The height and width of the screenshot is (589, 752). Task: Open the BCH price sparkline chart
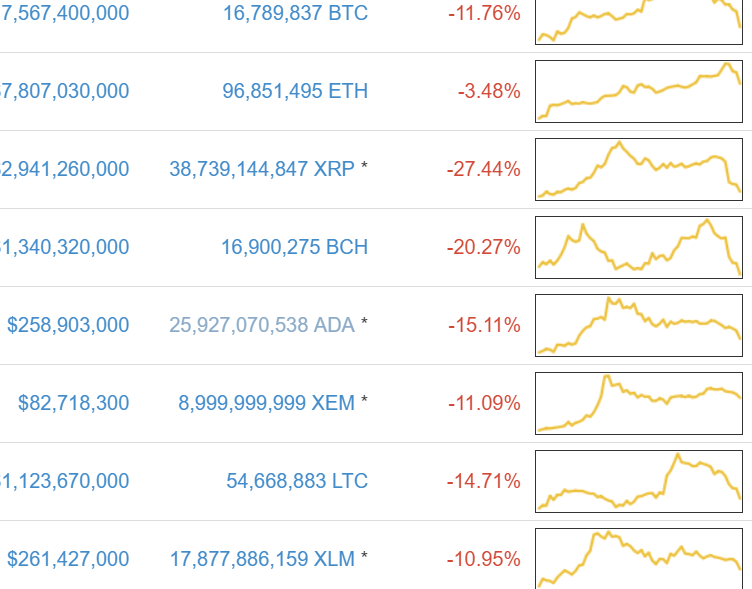639,247
